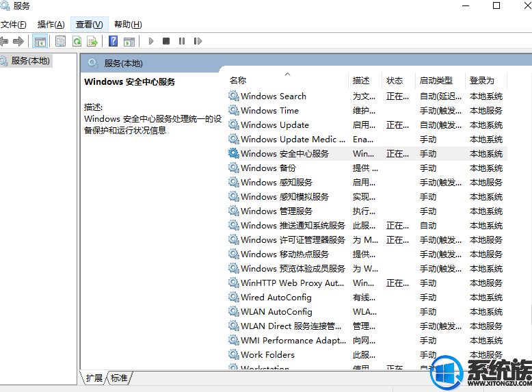Toggle the Action pane toolbar icon
This screenshot has height=392, width=532.
129,42
